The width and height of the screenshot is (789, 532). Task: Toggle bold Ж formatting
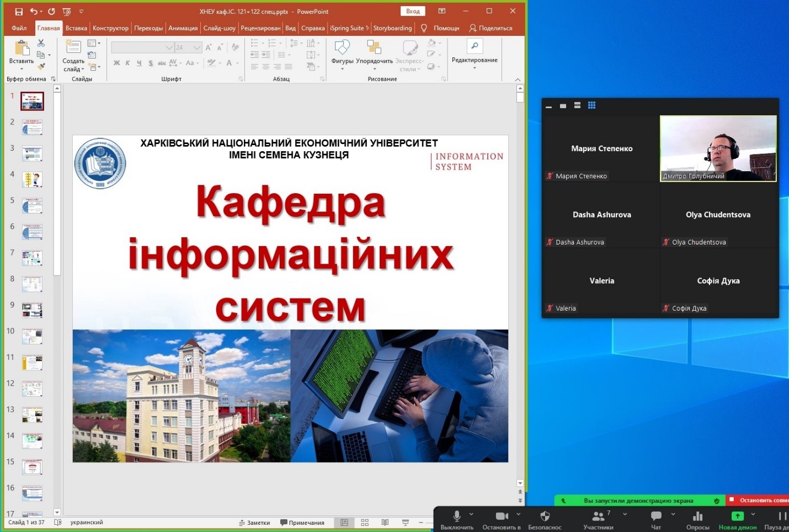tap(116, 63)
